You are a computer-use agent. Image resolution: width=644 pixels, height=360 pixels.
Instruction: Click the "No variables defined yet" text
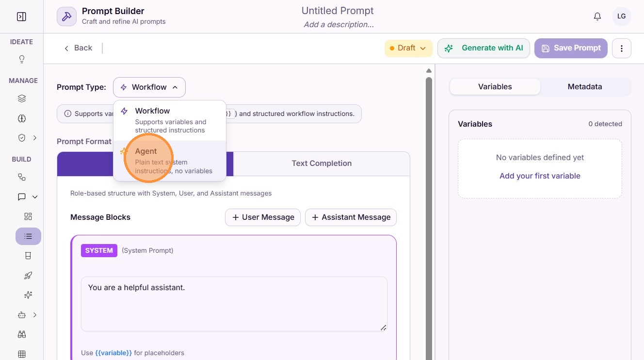540,158
